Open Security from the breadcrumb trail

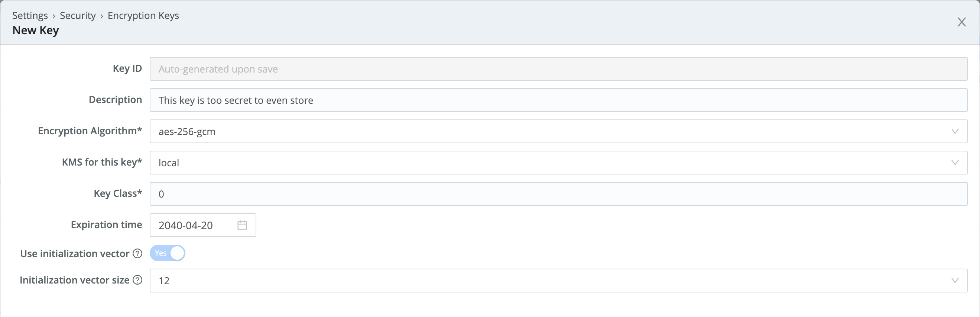(78, 15)
